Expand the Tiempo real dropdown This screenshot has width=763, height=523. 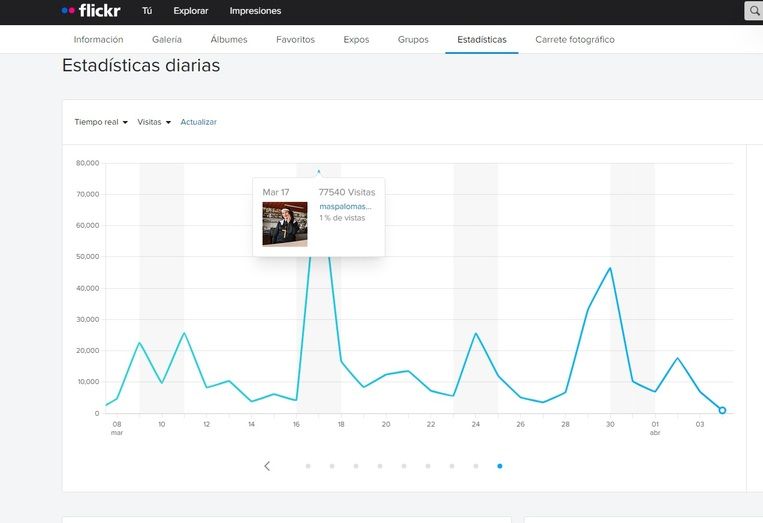tap(101, 122)
